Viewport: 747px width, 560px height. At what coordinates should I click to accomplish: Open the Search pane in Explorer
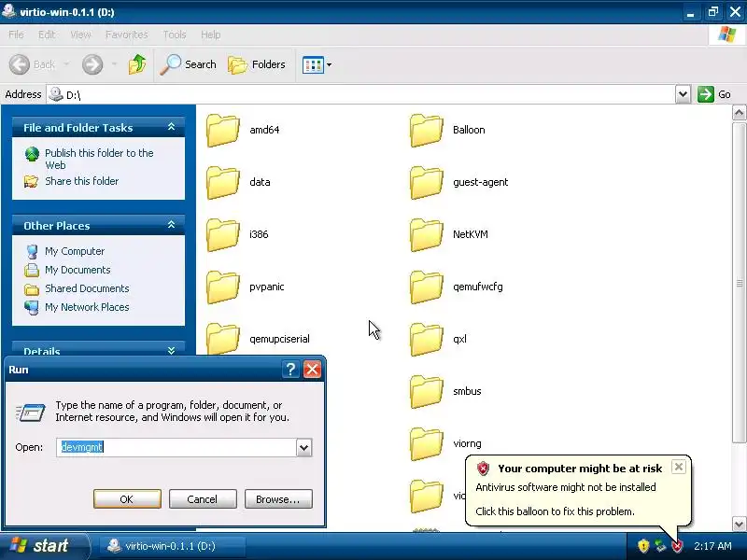[x=189, y=64]
